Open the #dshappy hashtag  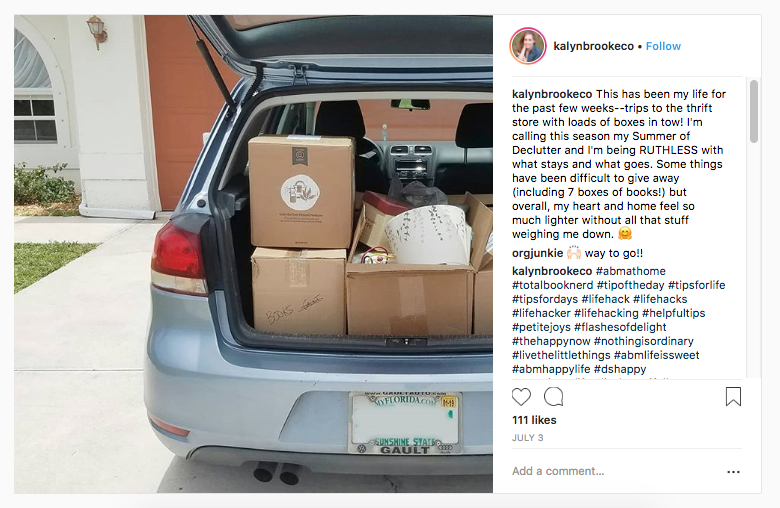pos(620,369)
